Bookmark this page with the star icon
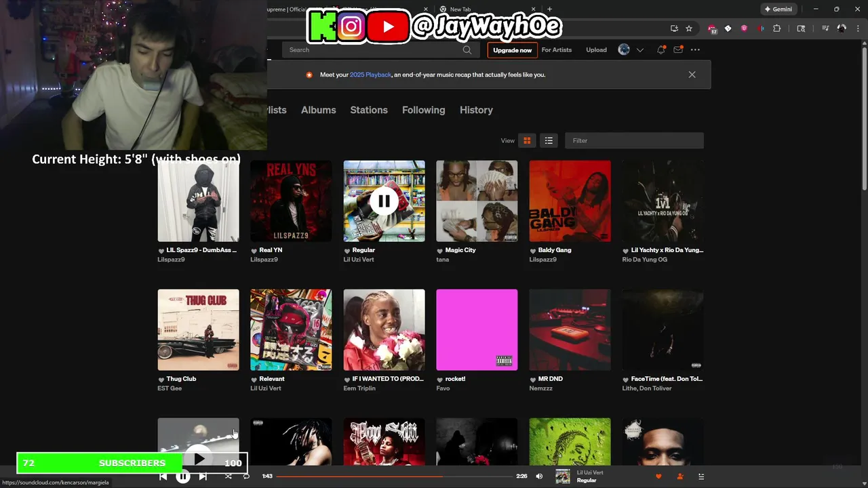The height and width of the screenshot is (488, 868). tap(689, 28)
